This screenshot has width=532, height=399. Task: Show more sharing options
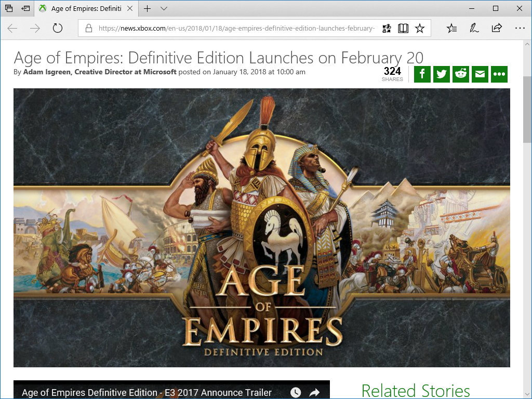tap(499, 74)
